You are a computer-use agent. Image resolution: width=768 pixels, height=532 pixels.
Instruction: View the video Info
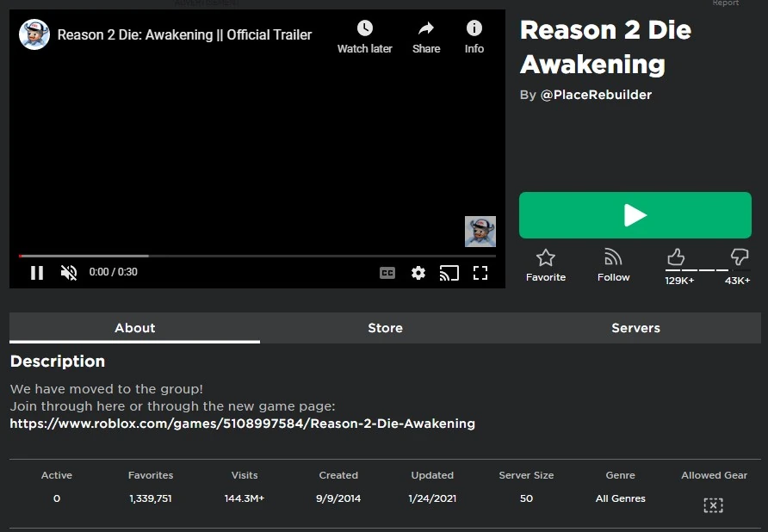pyautogui.click(x=474, y=35)
